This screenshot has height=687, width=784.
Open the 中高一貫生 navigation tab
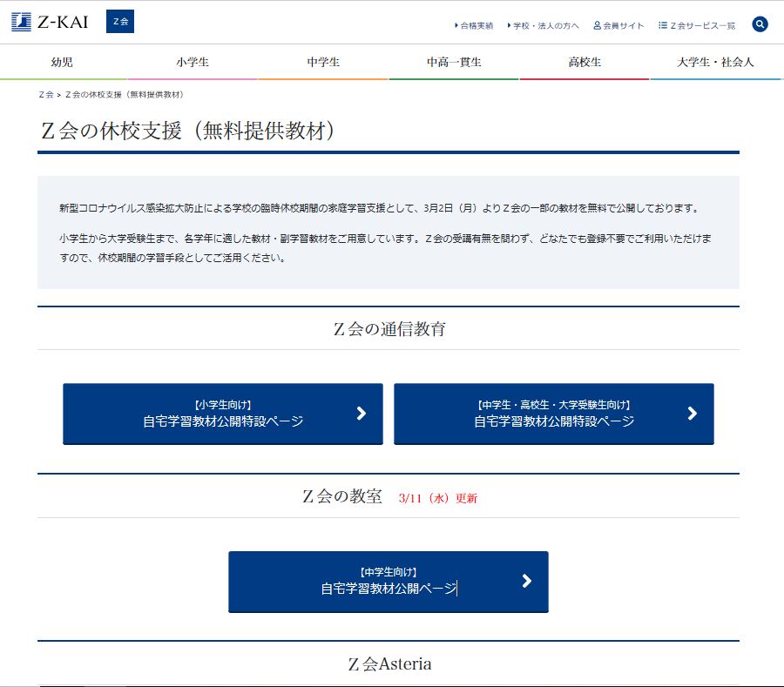[x=454, y=63]
